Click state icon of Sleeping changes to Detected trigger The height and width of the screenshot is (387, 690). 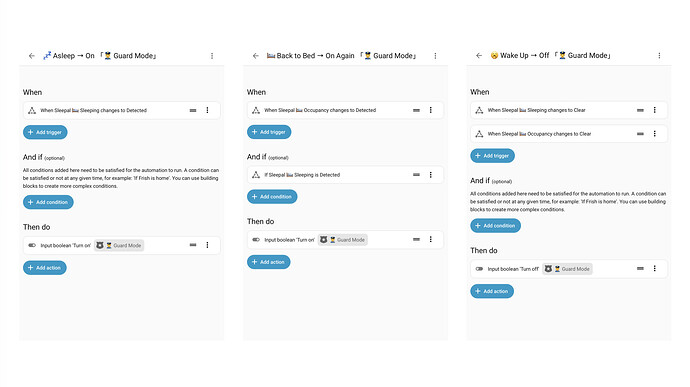pyautogui.click(x=32, y=111)
